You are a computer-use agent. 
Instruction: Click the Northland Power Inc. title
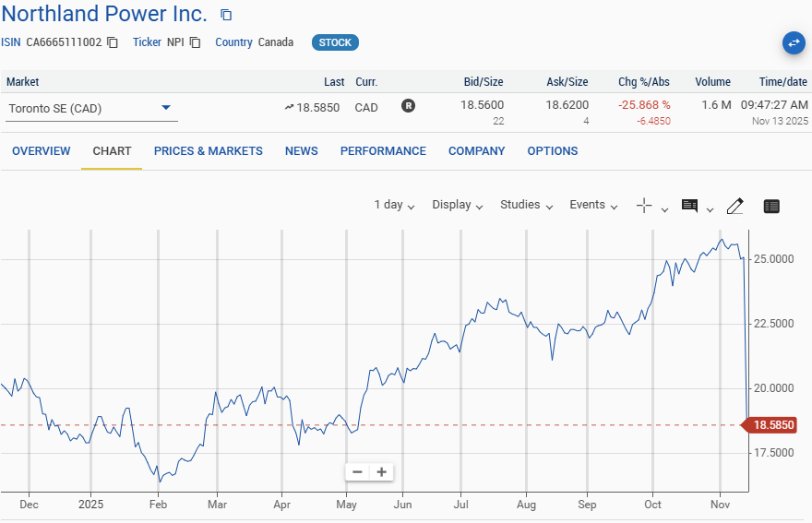coord(104,14)
